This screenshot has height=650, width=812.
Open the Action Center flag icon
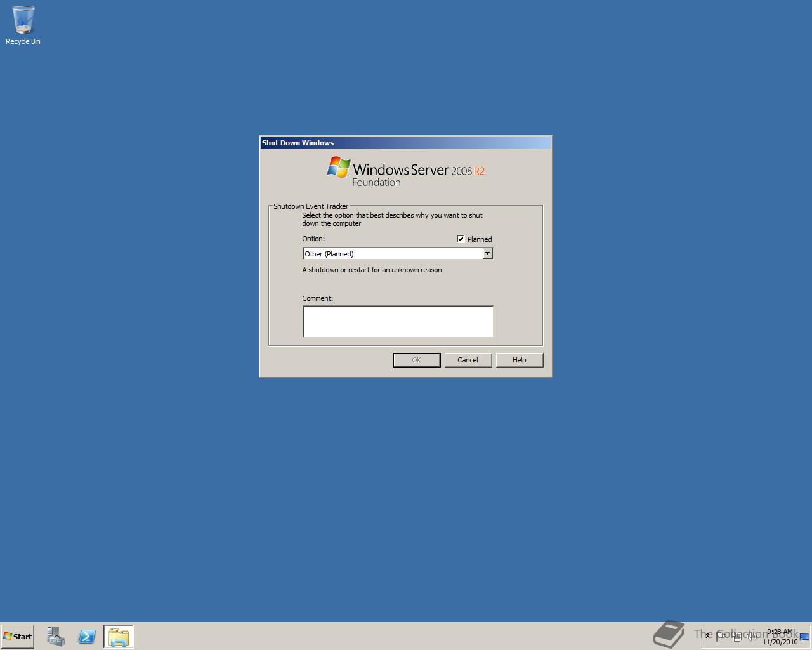pyautogui.click(x=721, y=636)
